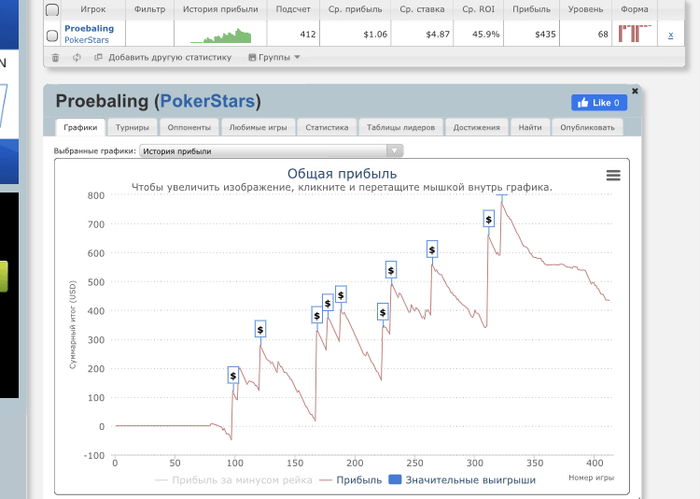Toggle 'Значительные выигрыши' legend series
The width and height of the screenshot is (700, 499).
(462, 480)
